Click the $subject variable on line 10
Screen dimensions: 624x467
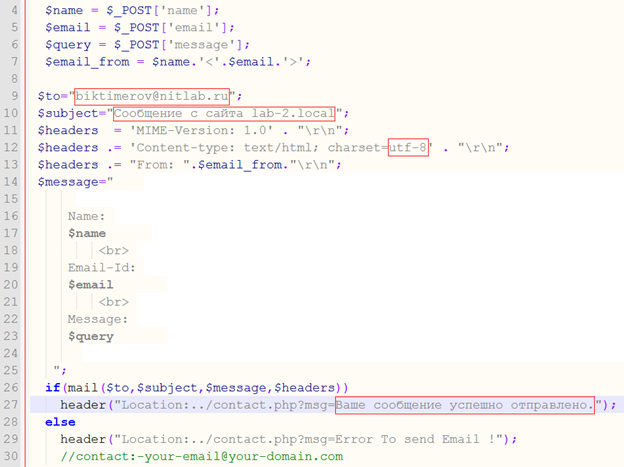coord(68,113)
